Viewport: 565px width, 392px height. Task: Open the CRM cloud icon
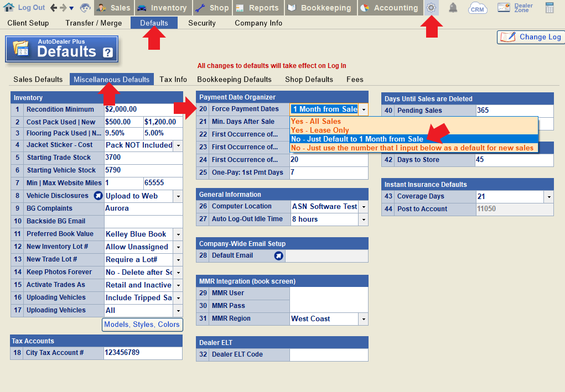(478, 8)
